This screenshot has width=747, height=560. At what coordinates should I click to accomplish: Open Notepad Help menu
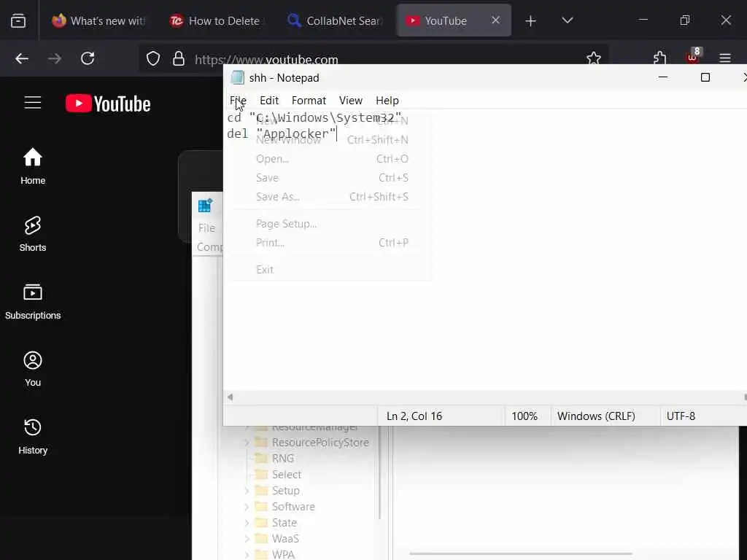coord(387,101)
